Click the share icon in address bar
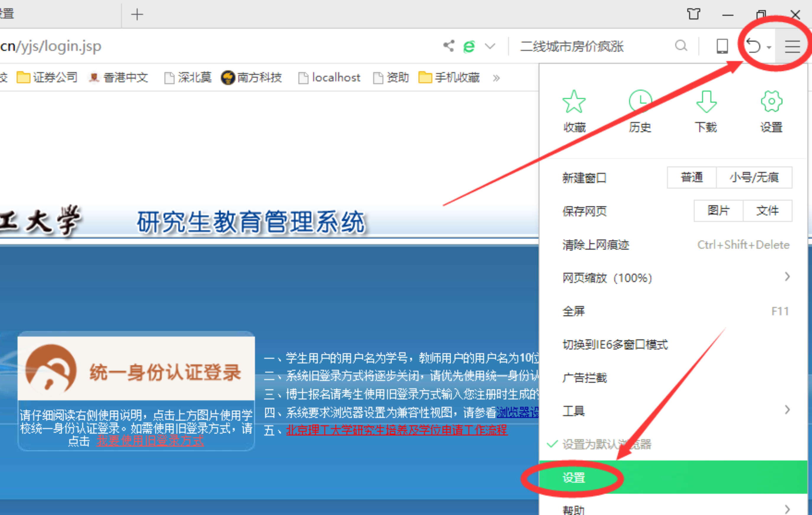Screen dimensions: 812x515 (449, 46)
